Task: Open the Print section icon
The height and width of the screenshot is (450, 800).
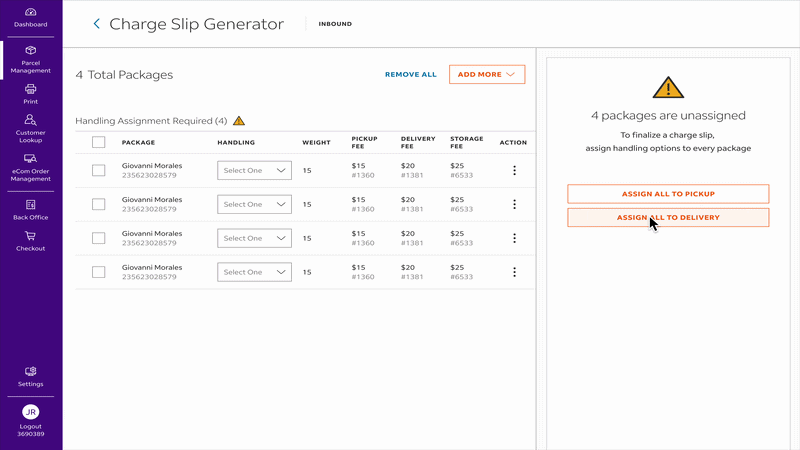Action: tap(30, 89)
